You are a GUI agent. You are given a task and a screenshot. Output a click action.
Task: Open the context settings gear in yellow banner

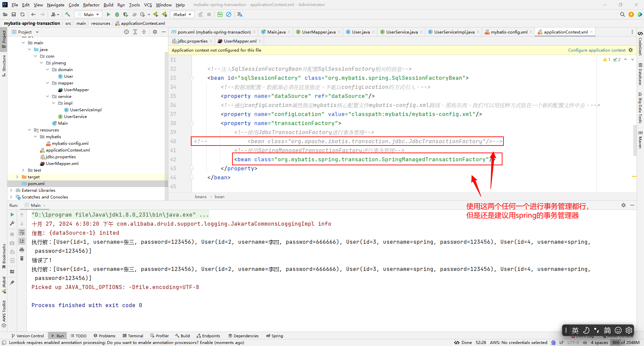631,50
